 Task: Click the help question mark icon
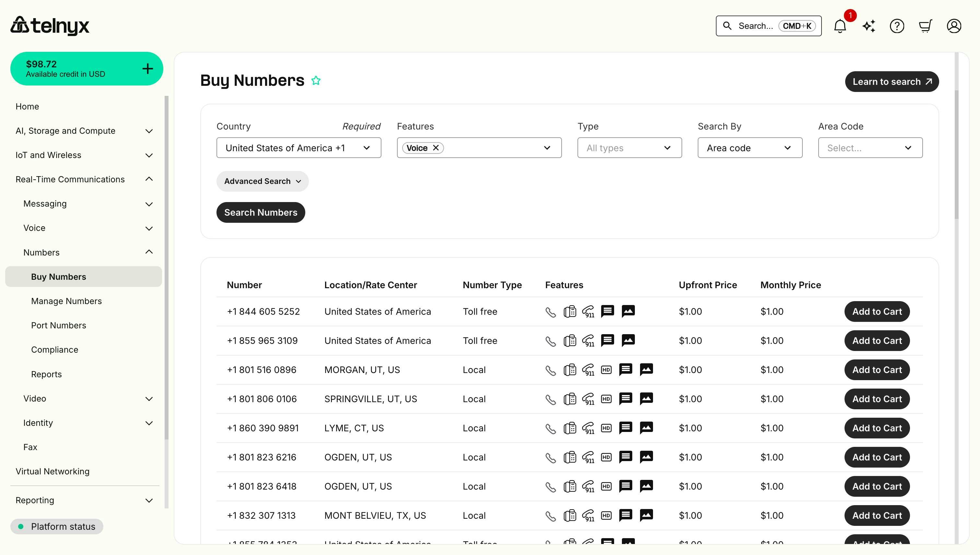[x=897, y=26]
